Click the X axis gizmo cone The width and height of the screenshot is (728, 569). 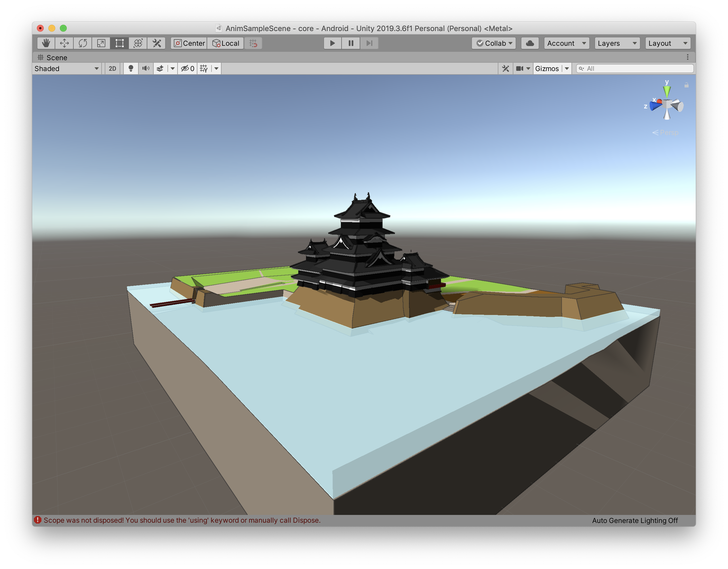point(659,101)
